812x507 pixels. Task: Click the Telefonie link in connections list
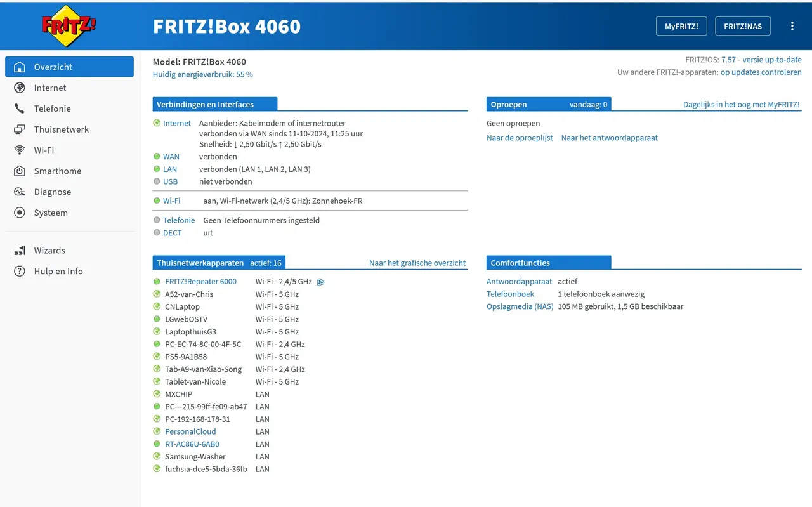coord(179,220)
